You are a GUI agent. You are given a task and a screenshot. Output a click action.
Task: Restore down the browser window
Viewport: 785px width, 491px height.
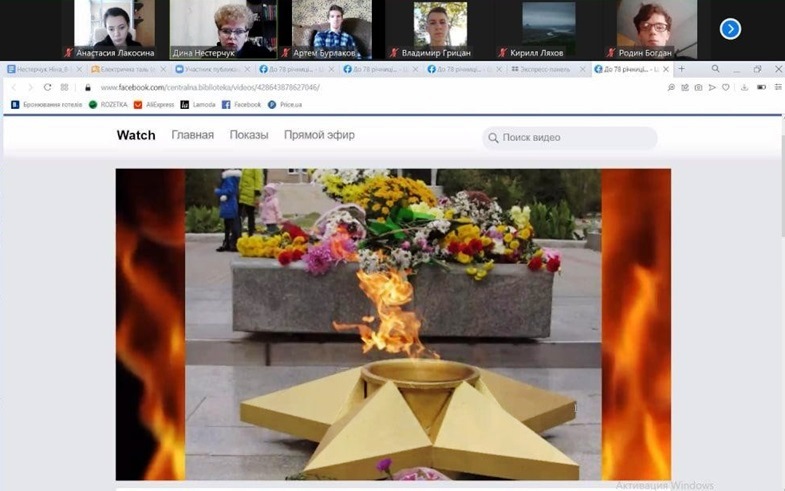coord(757,69)
